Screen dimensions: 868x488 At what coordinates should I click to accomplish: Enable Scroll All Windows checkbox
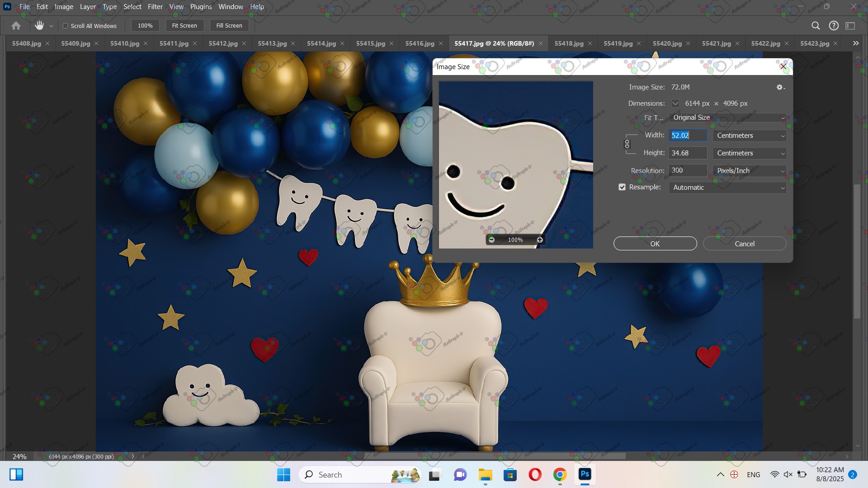pyautogui.click(x=66, y=26)
